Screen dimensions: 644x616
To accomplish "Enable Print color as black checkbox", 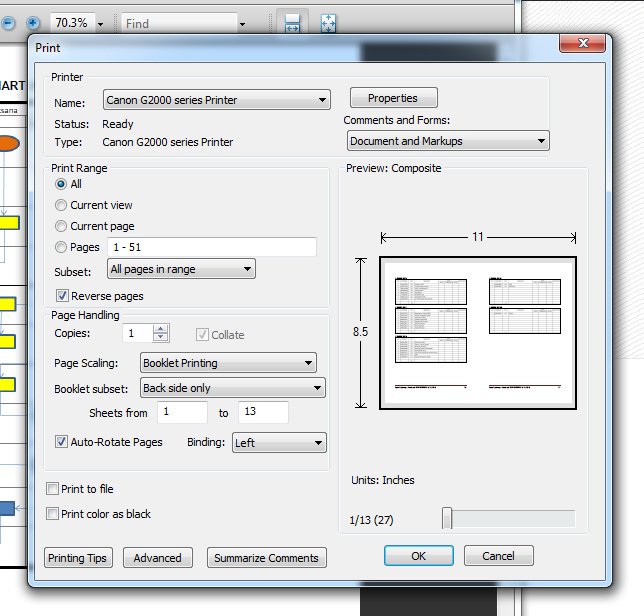I will coord(52,514).
